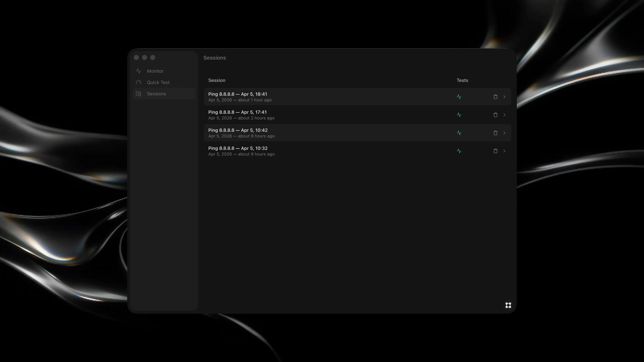Image resolution: width=644 pixels, height=362 pixels.
Task: Click the Session column header
Action: click(217, 80)
